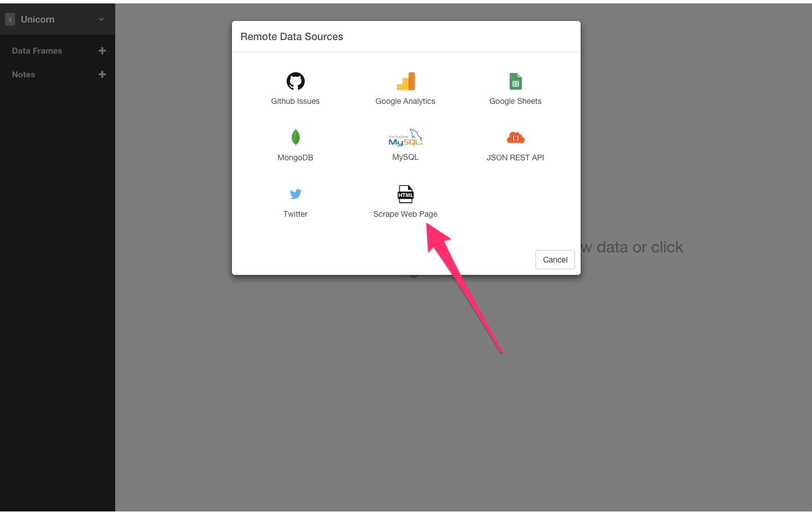This screenshot has width=812, height=512.
Task: Add a new Data Frame with plus icon
Action: click(x=102, y=51)
